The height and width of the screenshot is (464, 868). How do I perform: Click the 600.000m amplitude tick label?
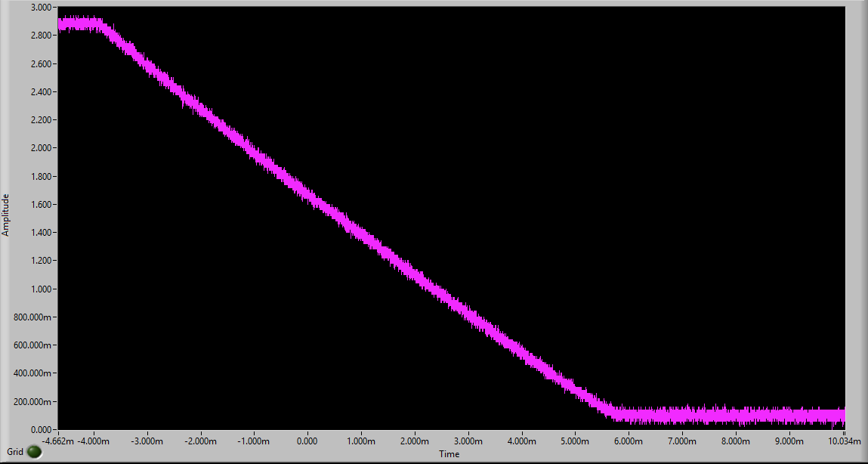pyautogui.click(x=32, y=345)
